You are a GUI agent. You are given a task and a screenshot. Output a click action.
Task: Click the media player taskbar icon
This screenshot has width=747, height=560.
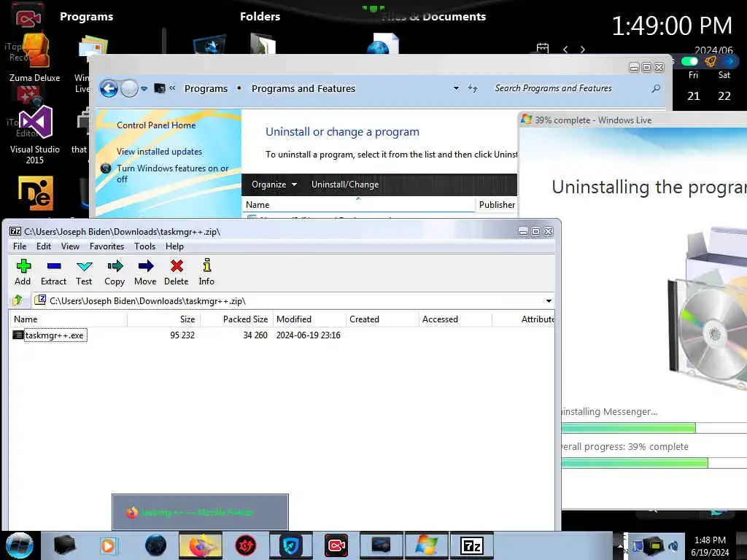109,545
